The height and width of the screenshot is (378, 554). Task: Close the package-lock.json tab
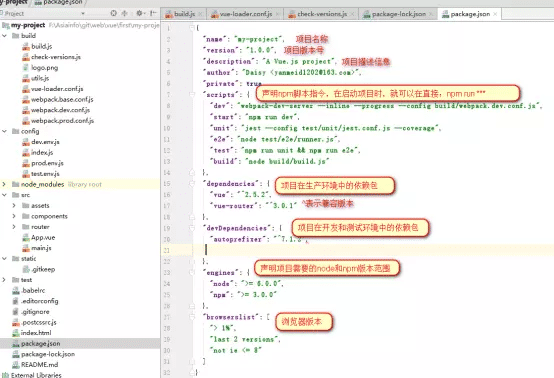(x=431, y=14)
